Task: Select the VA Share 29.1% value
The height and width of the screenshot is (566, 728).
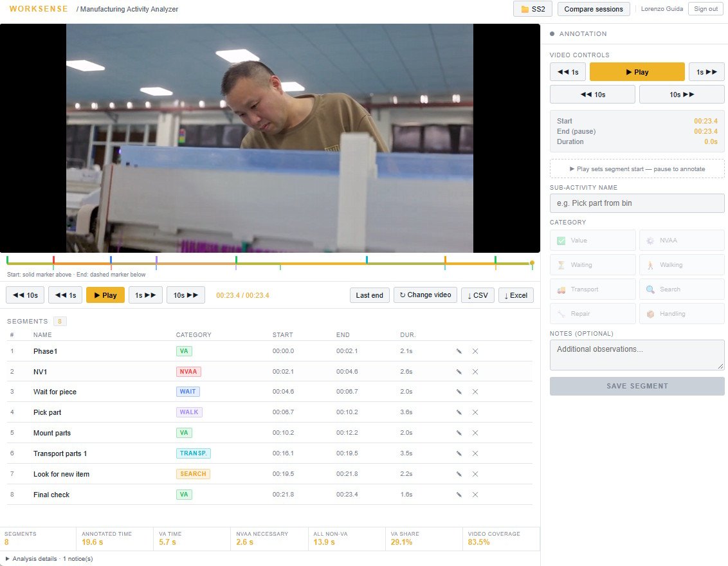Action: coord(401,542)
